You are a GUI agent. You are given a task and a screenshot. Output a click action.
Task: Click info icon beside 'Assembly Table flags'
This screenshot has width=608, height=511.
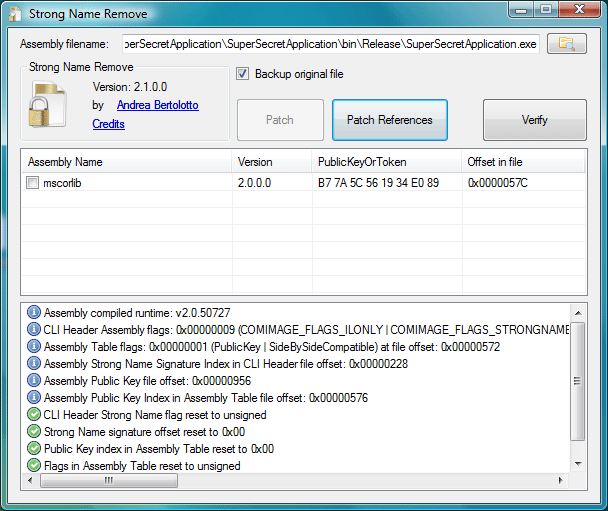[34, 346]
